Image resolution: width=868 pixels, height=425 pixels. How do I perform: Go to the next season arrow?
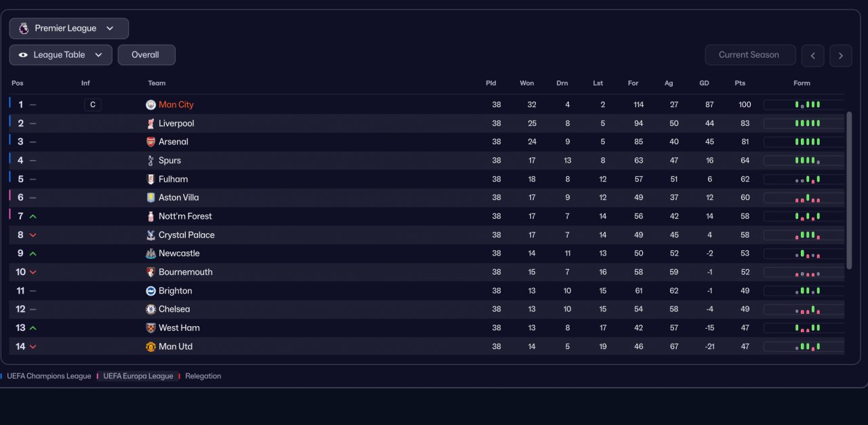click(x=841, y=56)
